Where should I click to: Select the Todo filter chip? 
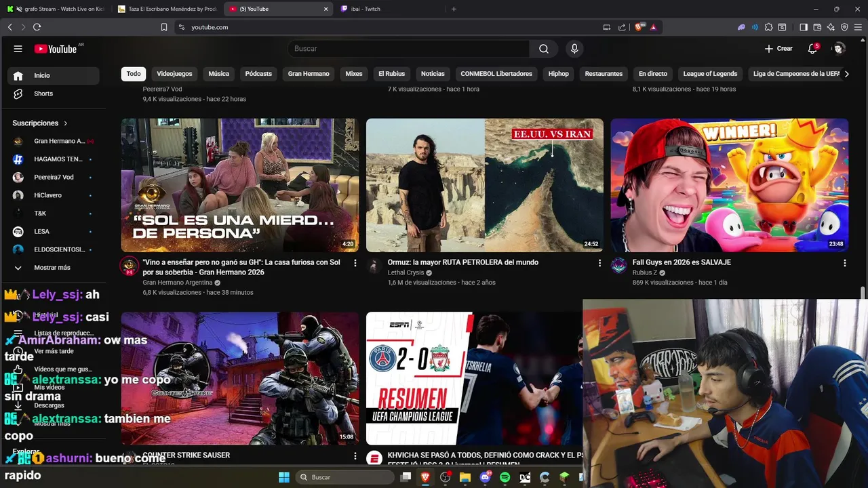134,74
